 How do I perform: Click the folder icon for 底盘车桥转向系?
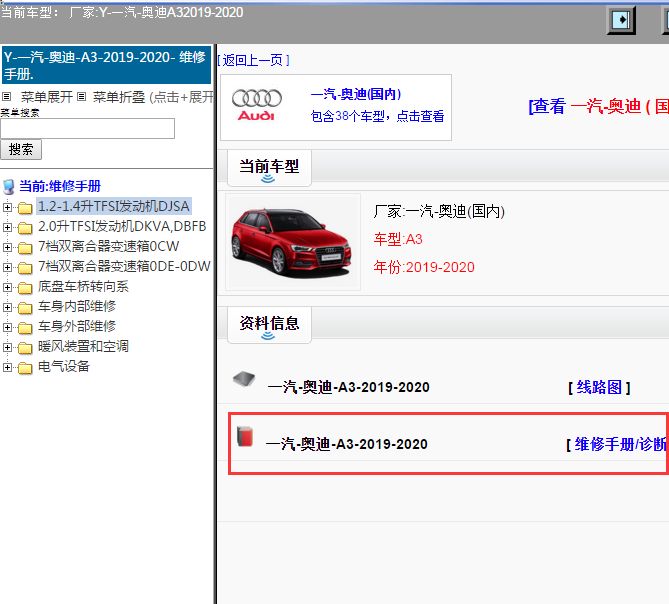25,288
